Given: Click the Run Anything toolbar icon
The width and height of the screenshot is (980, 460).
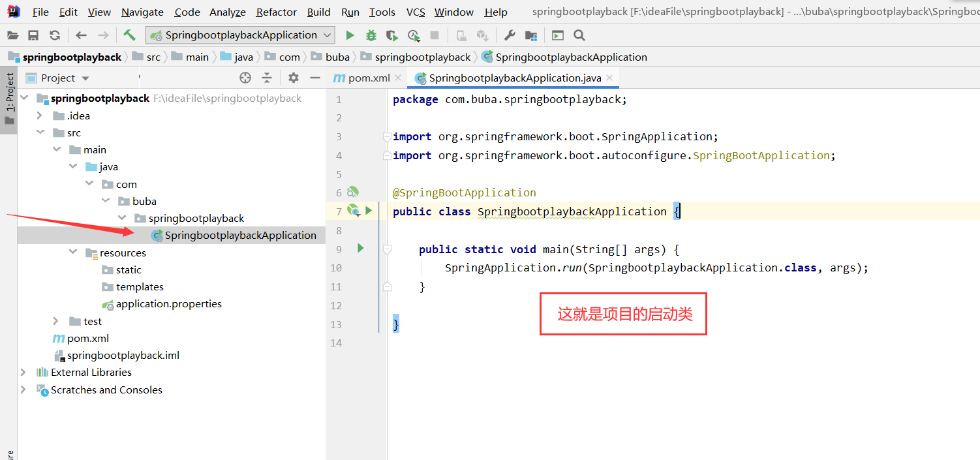Looking at the screenshot, I should 557,35.
